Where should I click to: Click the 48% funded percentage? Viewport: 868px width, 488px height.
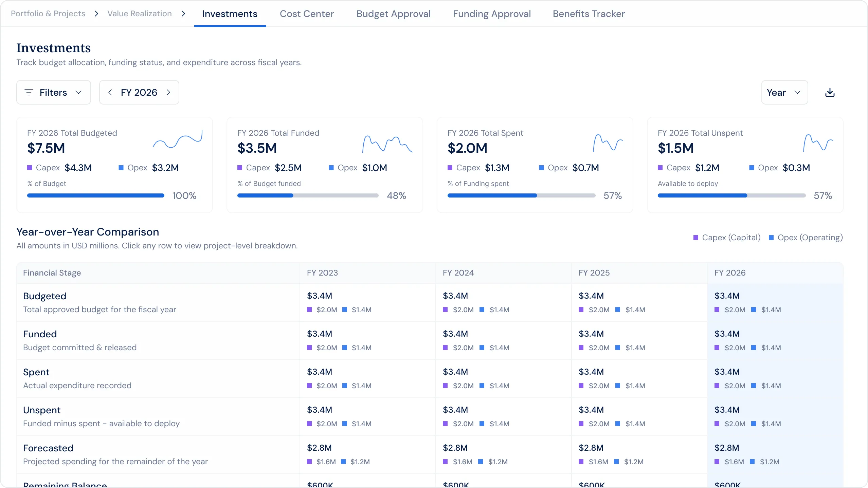396,195
